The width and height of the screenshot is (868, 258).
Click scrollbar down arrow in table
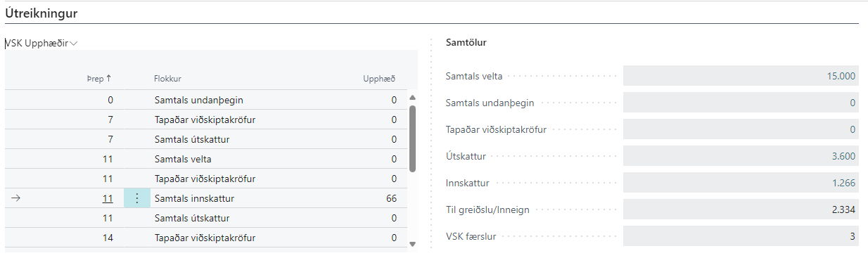coord(412,243)
